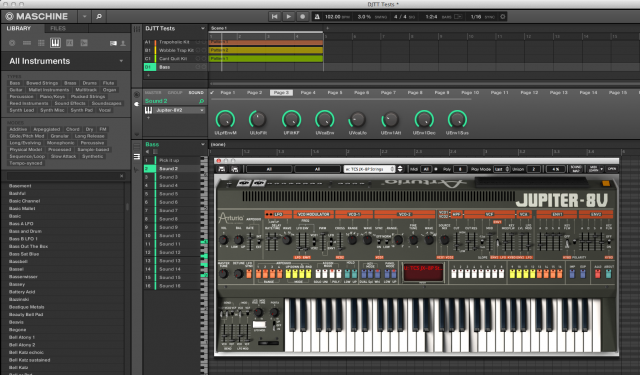The height and width of the screenshot is (375, 640).
Task: Click OPEN button in Jupiter-8V toolbar
Action: 611,169
